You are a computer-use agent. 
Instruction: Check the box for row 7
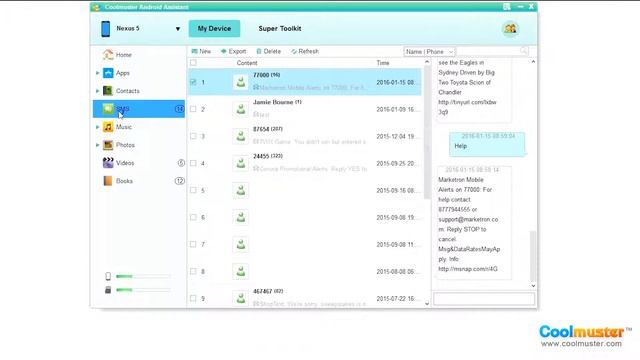pyautogui.click(x=193, y=244)
